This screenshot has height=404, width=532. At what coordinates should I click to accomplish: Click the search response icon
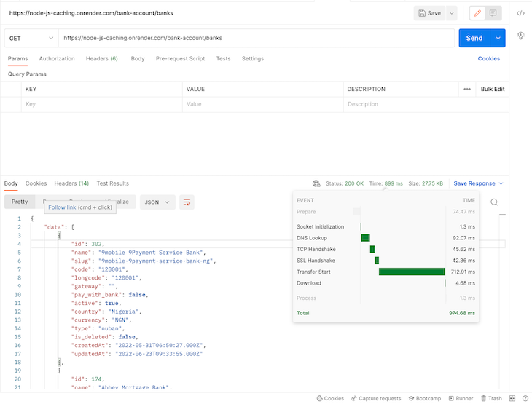tap(494, 202)
